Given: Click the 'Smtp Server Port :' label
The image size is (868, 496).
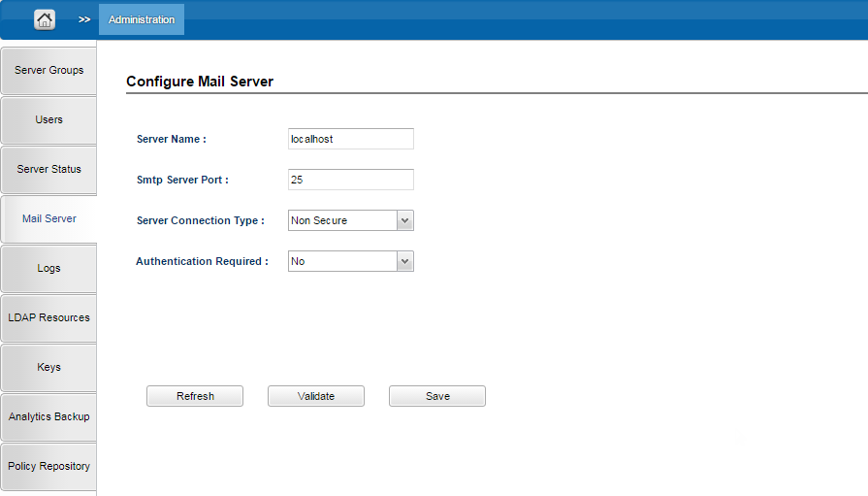Looking at the screenshot, I should pos(182,181).
